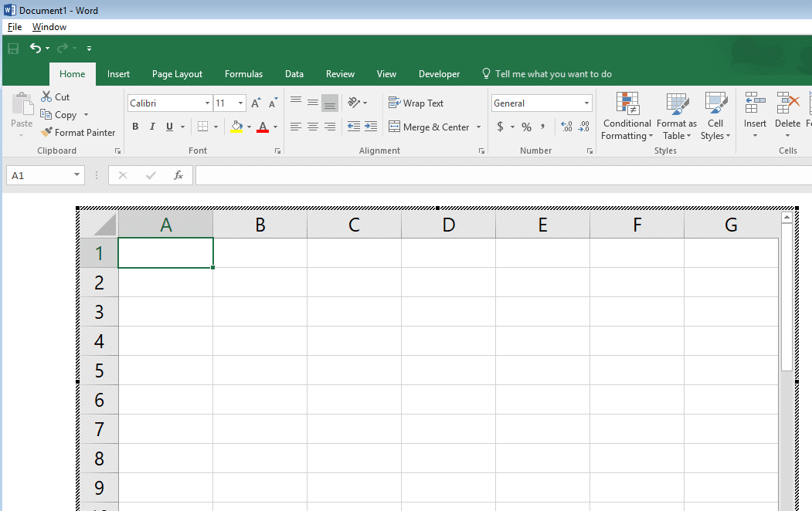Apply red Font Color
812x511 pixels.
click(263, 127)
